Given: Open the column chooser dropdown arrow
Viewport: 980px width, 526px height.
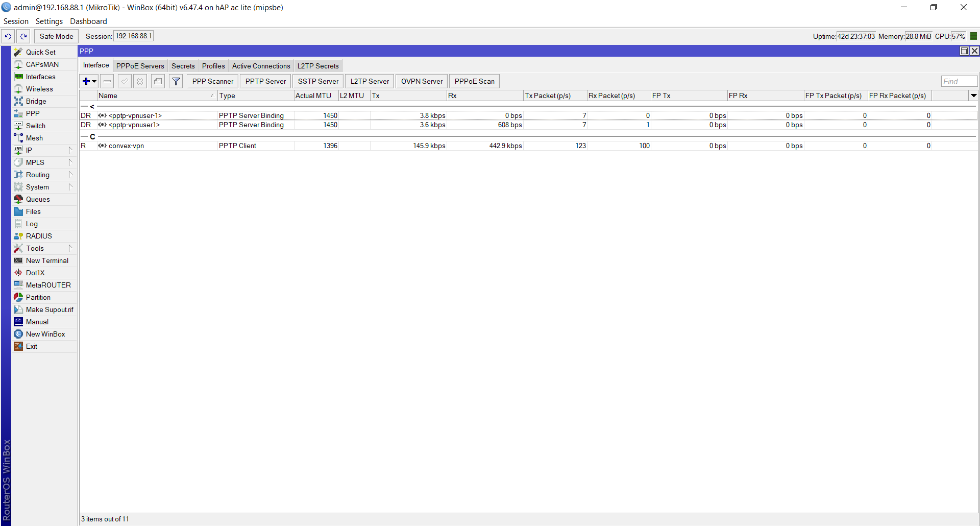Looking at the screenshot, I should pos(973,95).
